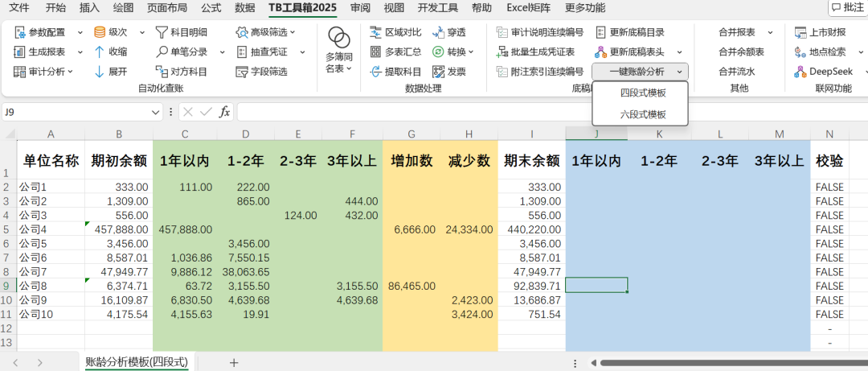Click the 上市财报 icon
868x371 pixels.
800,33
